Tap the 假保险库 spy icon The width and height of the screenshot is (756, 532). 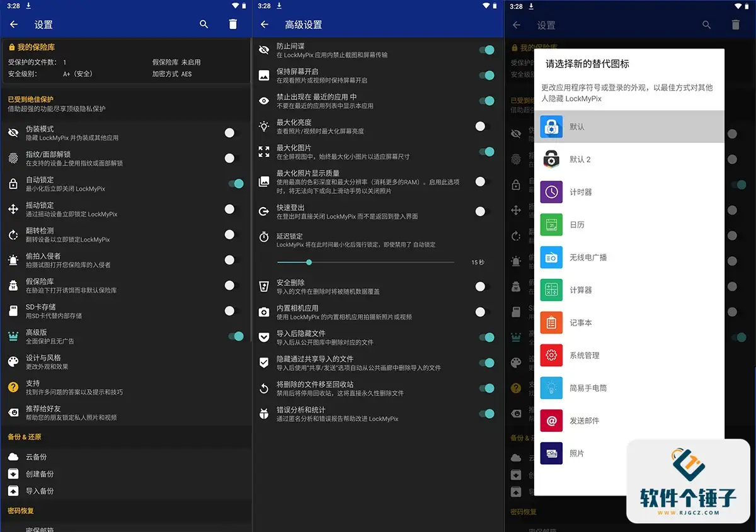coord(13,286)
